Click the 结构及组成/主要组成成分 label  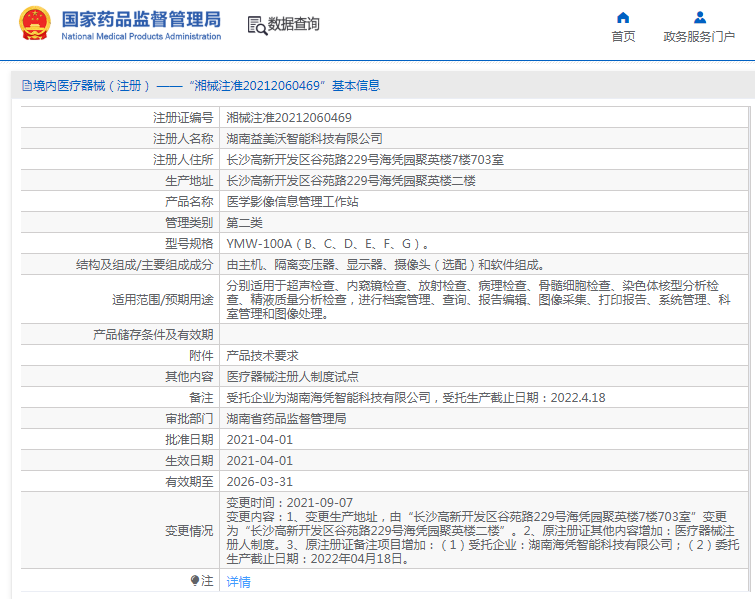pyautogui.click(x=144, y=264)
